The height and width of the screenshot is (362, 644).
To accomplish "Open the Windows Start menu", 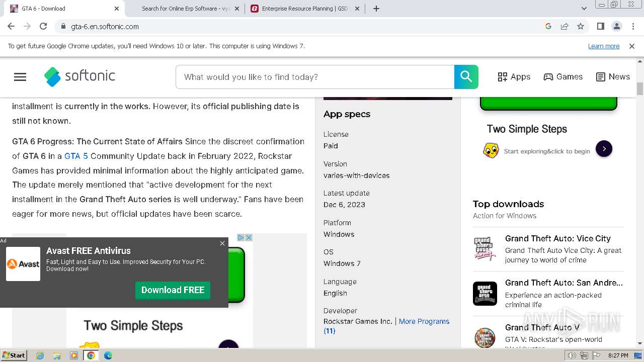I will coord(14,355).
